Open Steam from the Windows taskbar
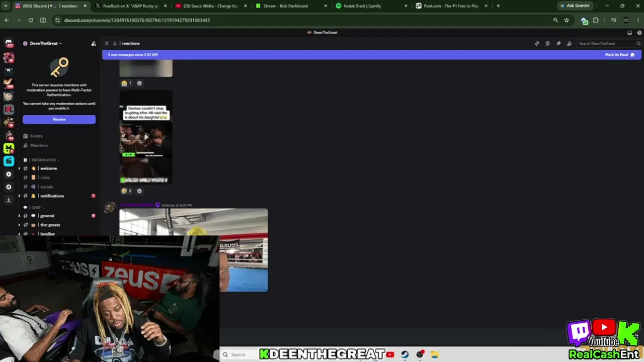 tap(405, 354)
